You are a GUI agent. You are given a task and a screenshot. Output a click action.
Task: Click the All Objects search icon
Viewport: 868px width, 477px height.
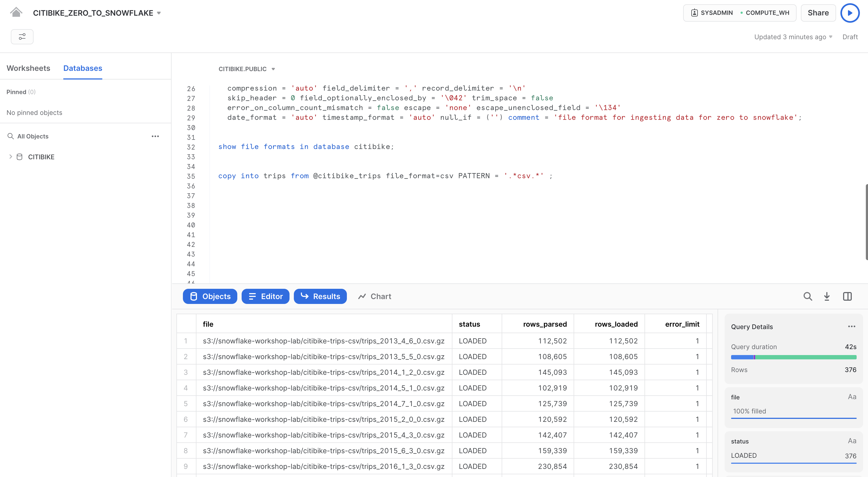coord(11,136)
